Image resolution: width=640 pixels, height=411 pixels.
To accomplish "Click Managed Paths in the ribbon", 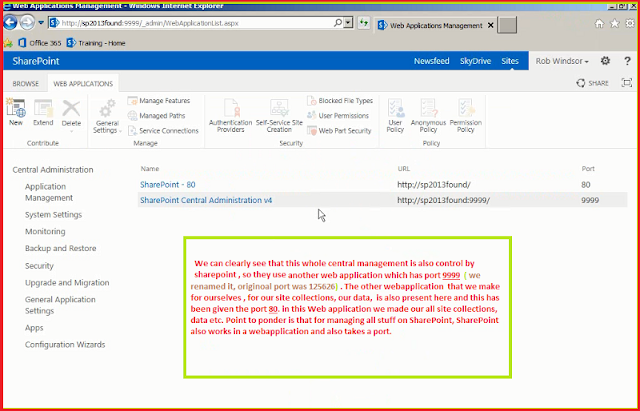I will [156, 116].
